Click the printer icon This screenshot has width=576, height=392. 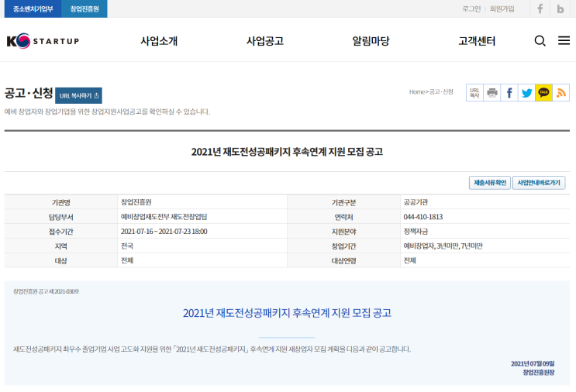pos(491,92)
